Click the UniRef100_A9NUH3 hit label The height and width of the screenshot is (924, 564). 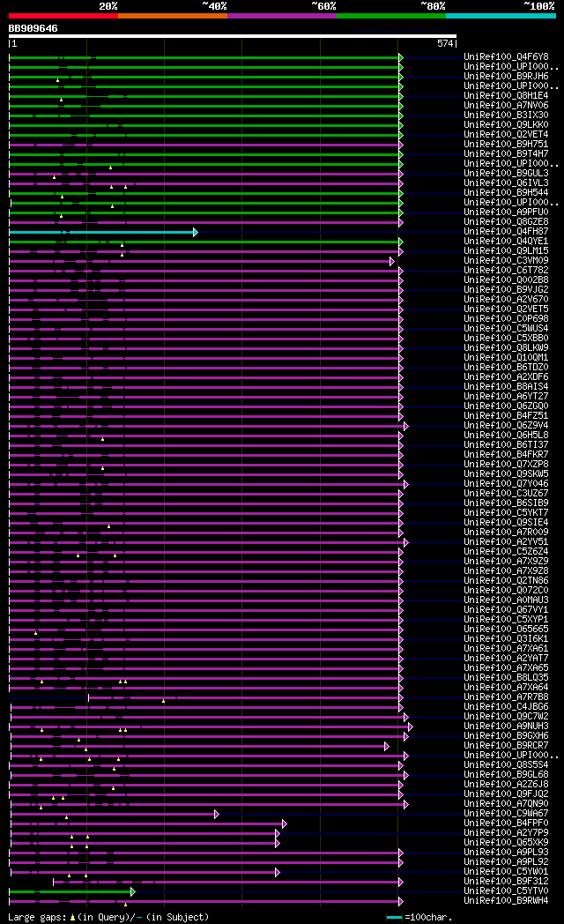click(x=506, y=727)
